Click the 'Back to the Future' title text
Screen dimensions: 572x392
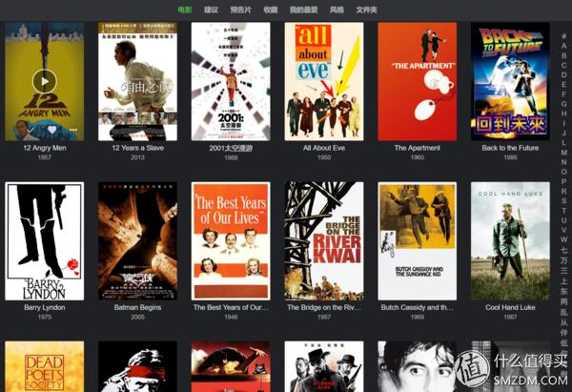(x=510, y=148)
